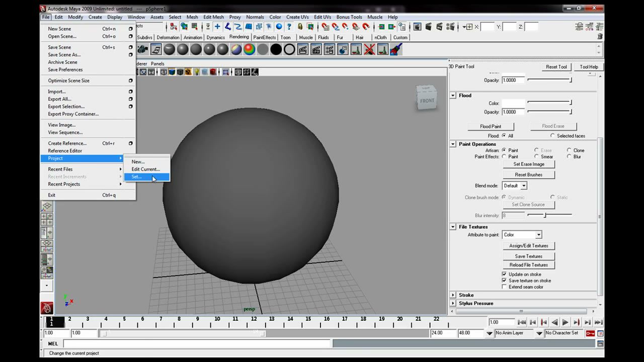The width and height of the screenshot is (644, 362).
Task: Open the No Character Set dropdown arrow
Action: tap(539, 333)
